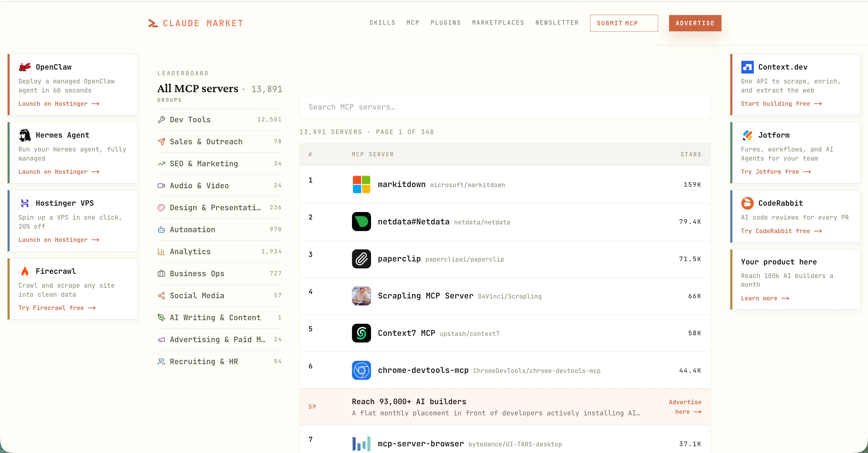Click the Your product here card title
Image resolution: width=868 pixels, height=453 pixels.
[x=779, y=262]
